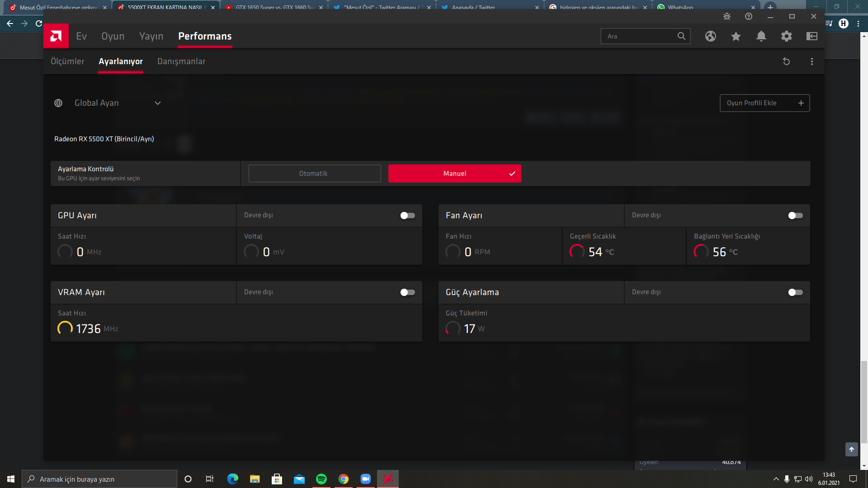Open the web browser globe icon
This screenshot has width=868, height=488.
point(711,36)
